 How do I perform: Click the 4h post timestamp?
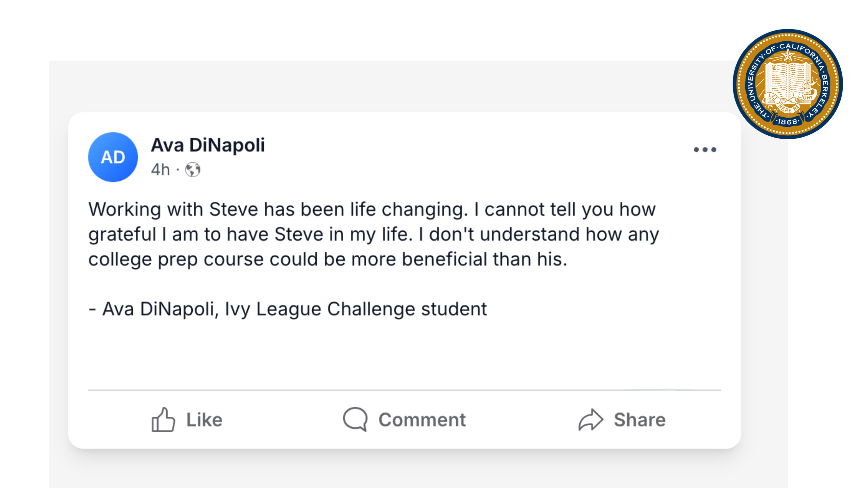(x=160, y=170)
